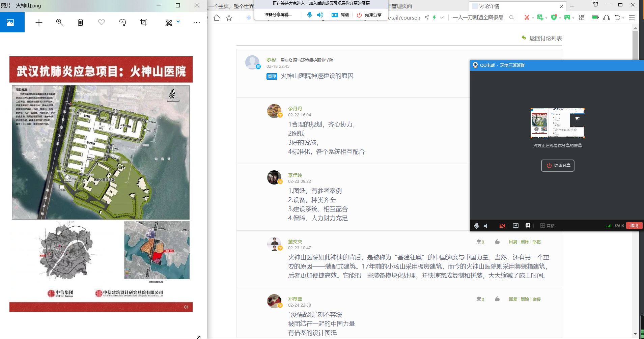Viewport: 644px width, 339px height.
Task: Open a new browser tab
Action: coord(572,6)
